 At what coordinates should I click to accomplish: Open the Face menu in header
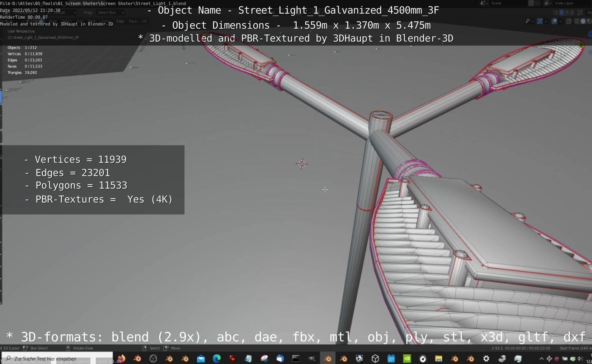click(x=133, y=21)
